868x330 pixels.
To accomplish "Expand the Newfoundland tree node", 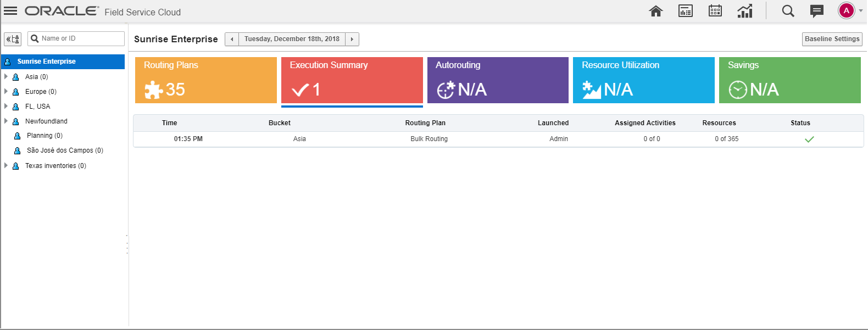I will pos(5,121).
